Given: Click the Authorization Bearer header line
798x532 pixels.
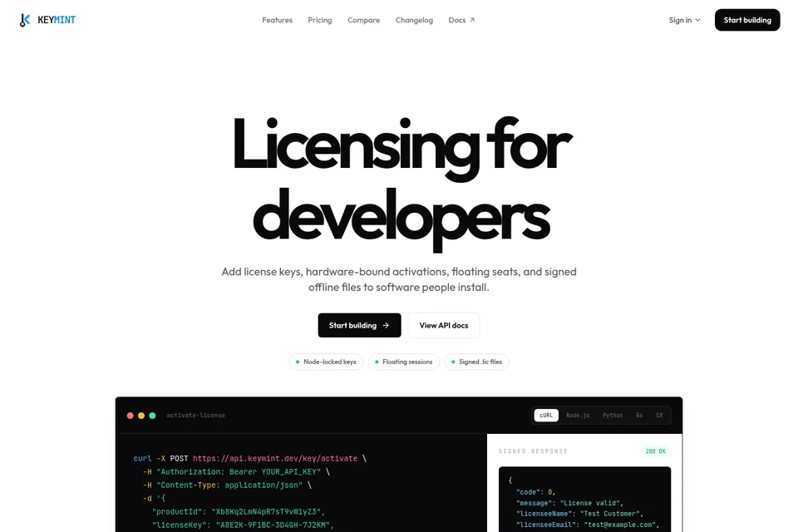Looking at the screenshot, I should pos(236,472).
